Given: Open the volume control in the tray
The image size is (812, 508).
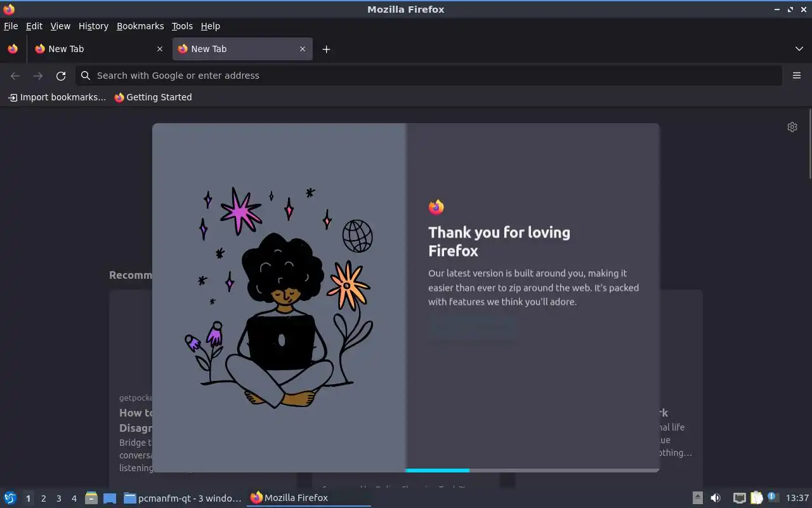Looking at the screenshot, I should click(716, 498).
